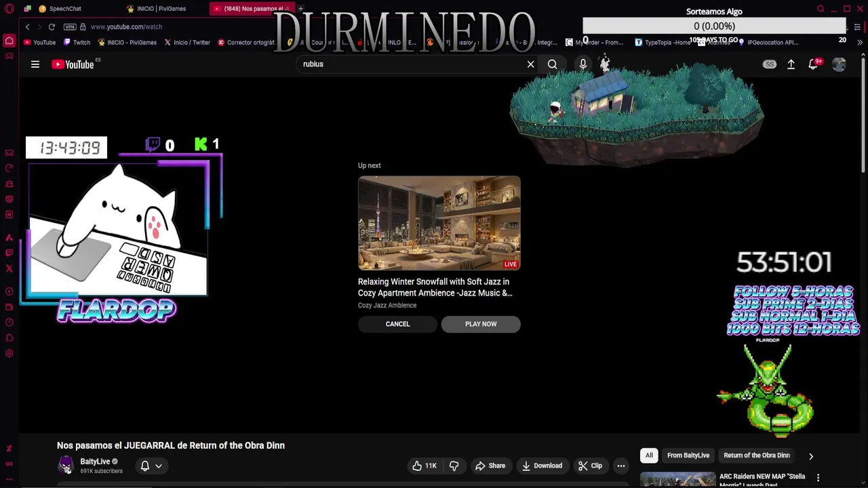Open the Corrector ortográfico bookmark
The image size is (868, 488).
point(246,42)
